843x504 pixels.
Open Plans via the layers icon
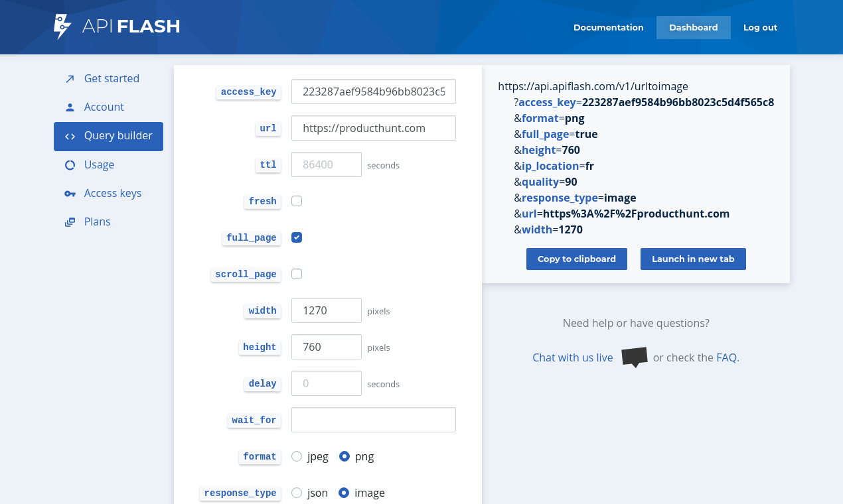click(x=69, y=221)
